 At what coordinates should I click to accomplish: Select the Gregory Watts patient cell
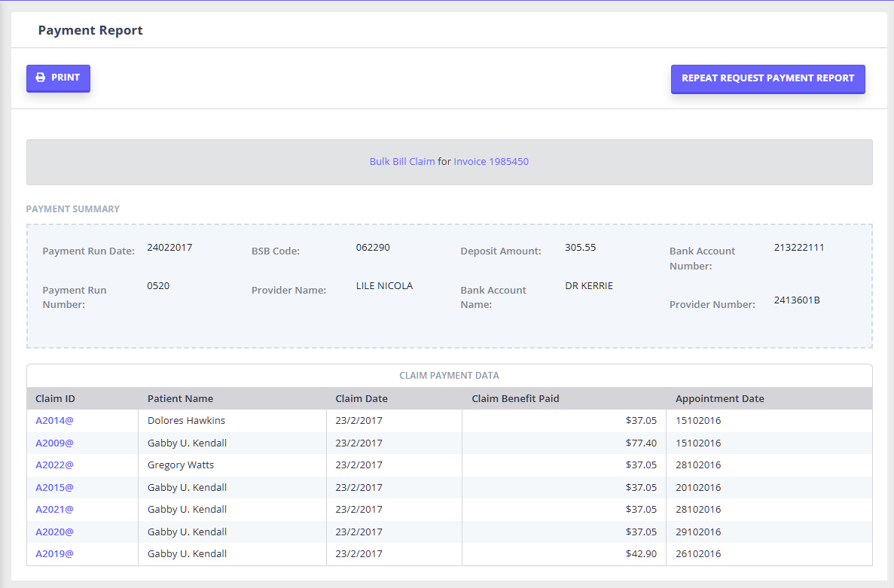point(181,465)
